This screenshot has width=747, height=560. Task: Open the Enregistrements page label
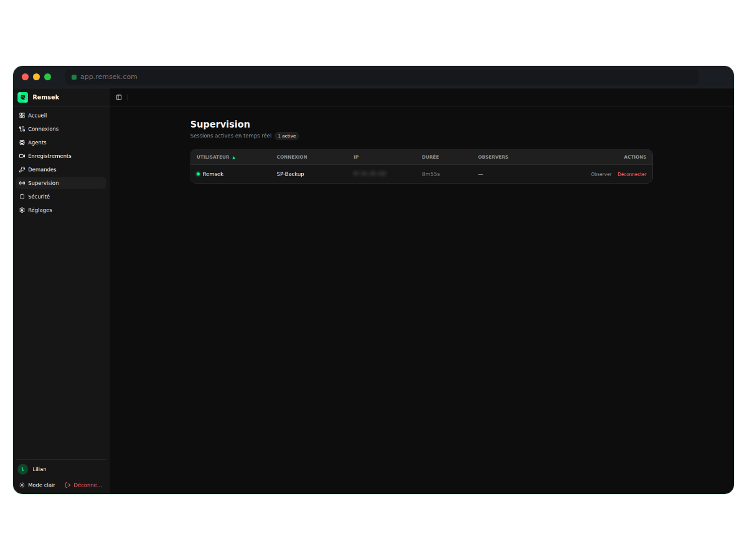click(50, 156)
